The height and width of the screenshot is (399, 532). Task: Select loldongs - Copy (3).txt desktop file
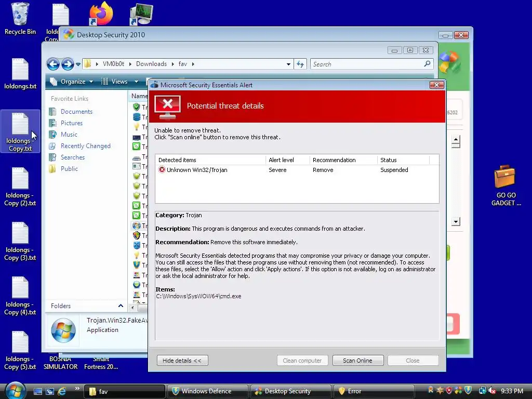[x=20, y=241]
